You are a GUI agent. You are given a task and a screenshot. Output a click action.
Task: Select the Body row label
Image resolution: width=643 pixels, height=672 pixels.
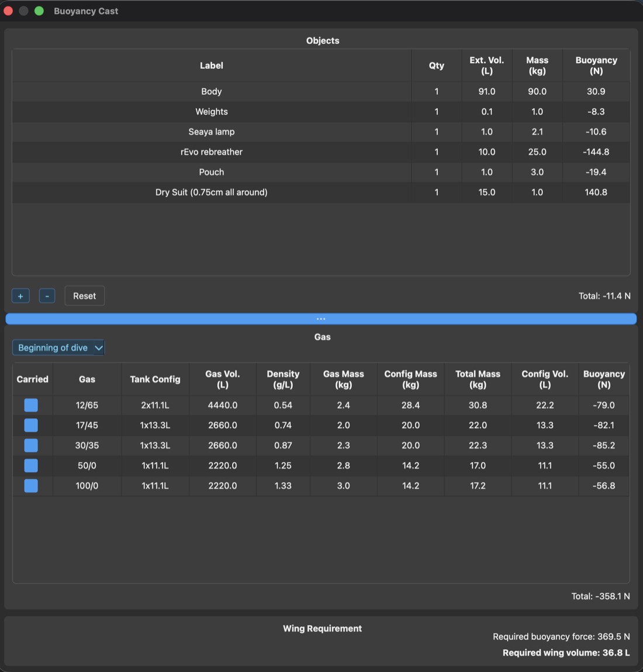pos(212,91)
